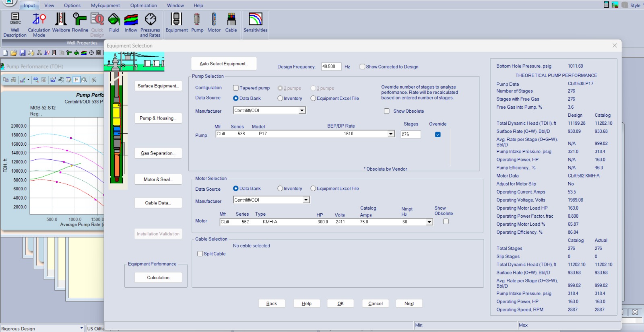644x332 pixels.
Task: Select Inventory radio under Pump Selection
Action: point(280,98)
